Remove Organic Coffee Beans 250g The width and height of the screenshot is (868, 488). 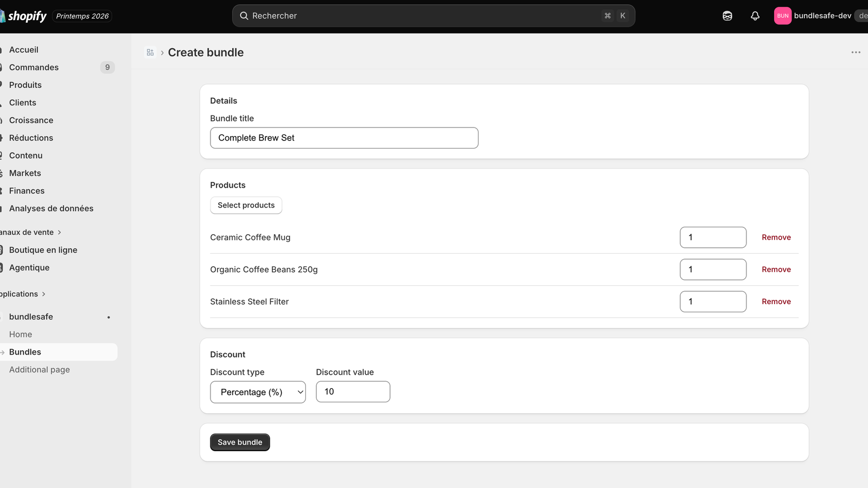pos(776,269)
